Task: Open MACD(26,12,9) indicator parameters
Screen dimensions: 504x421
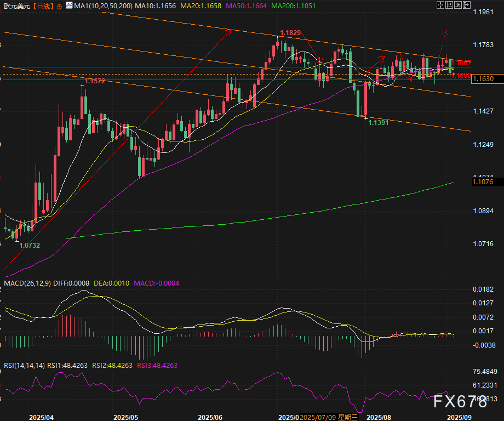Action: point(27,283)
